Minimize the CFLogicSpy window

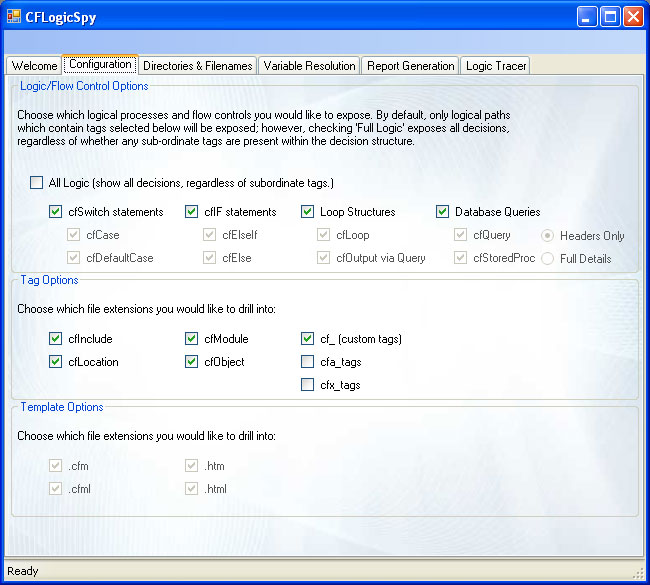click(587, 17)
